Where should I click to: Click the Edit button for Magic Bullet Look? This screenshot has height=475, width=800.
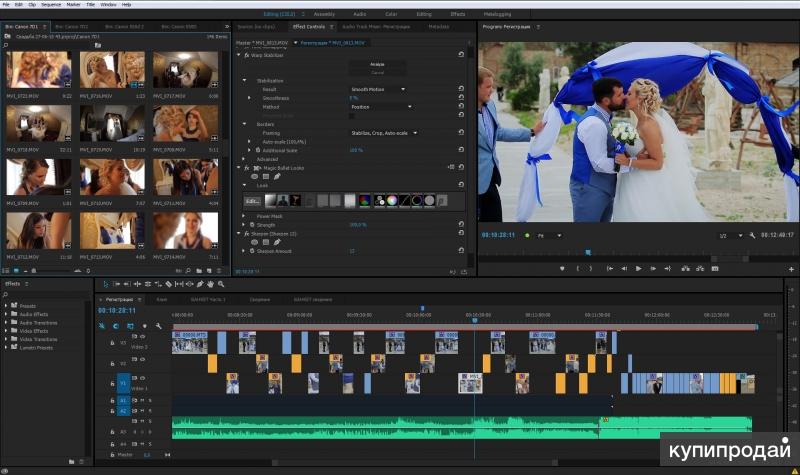pyautogui.click(x=252, y=201)
